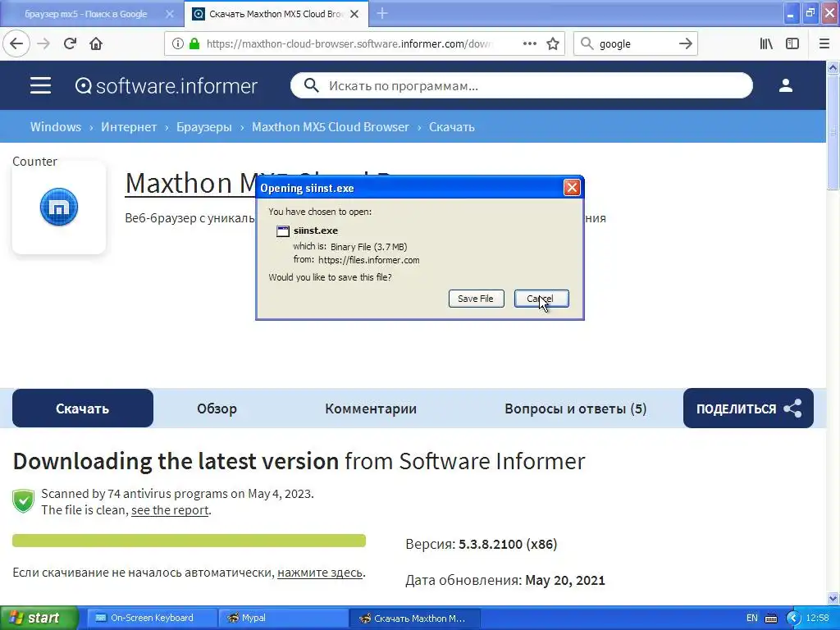This screenshot has height=630, width=840.
Task: Click the version 5.3.8.2100 (x86) text
Action: click(508, 545)
